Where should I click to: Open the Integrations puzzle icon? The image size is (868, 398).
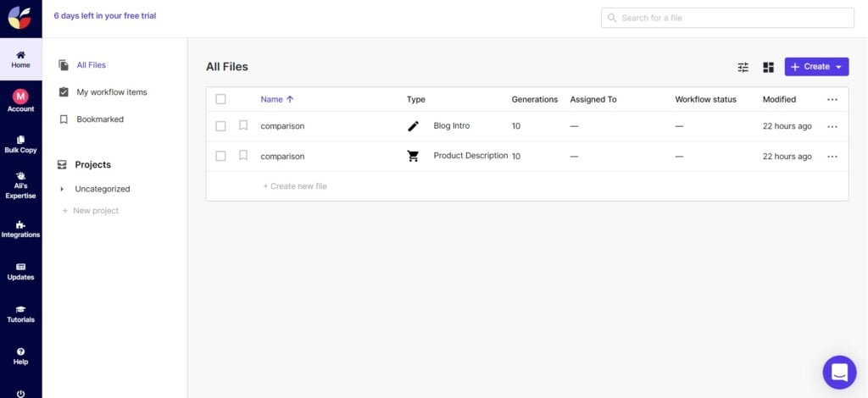tap(20, 229)
